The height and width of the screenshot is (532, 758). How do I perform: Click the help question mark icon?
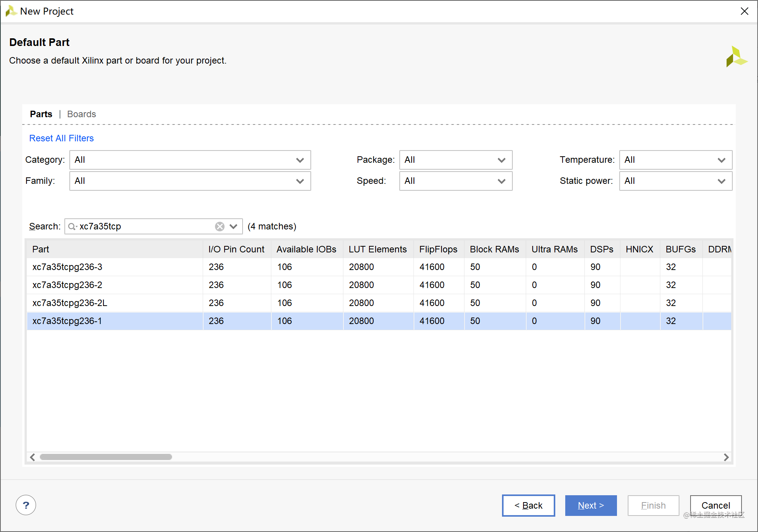[x=26, y=505]
